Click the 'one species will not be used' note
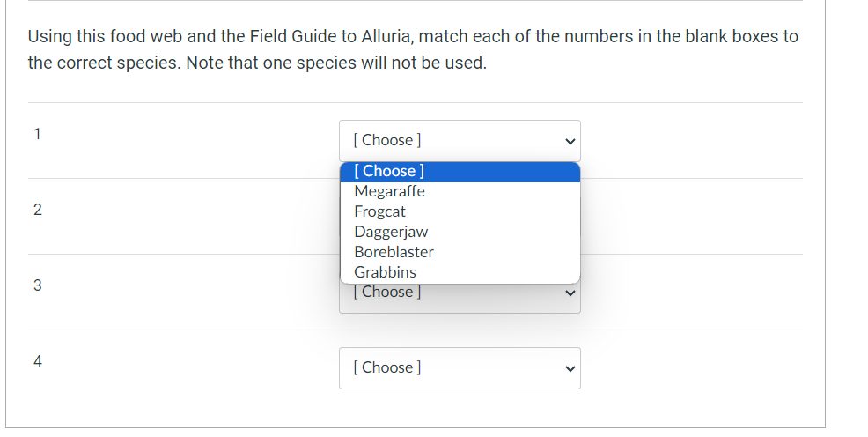The height and width of the screenshot is (437, 868). pos(383,63)
